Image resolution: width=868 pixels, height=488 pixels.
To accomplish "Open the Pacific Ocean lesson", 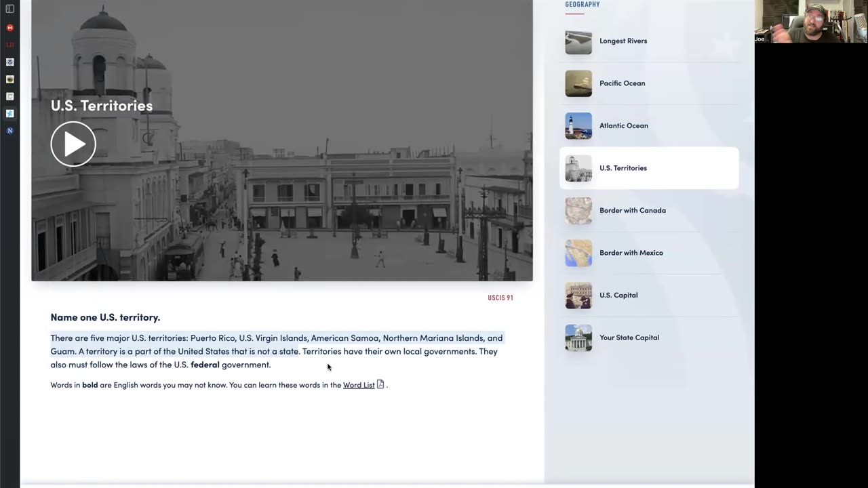I will (649, 83).
